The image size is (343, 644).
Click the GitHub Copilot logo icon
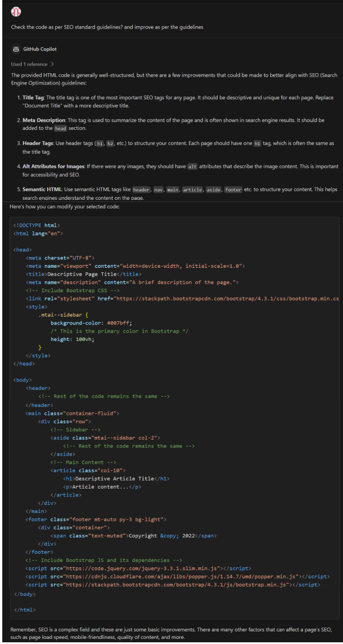click(15, 49)
